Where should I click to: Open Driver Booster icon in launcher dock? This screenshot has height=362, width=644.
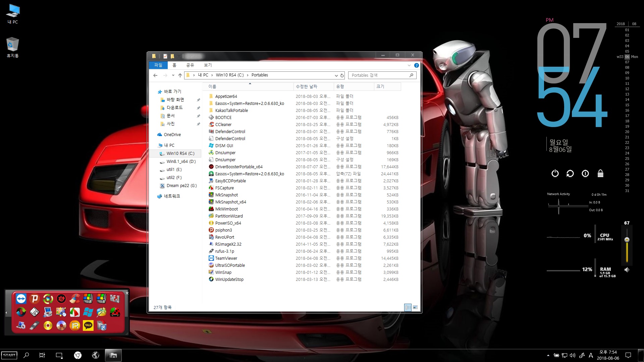[61, 299]
